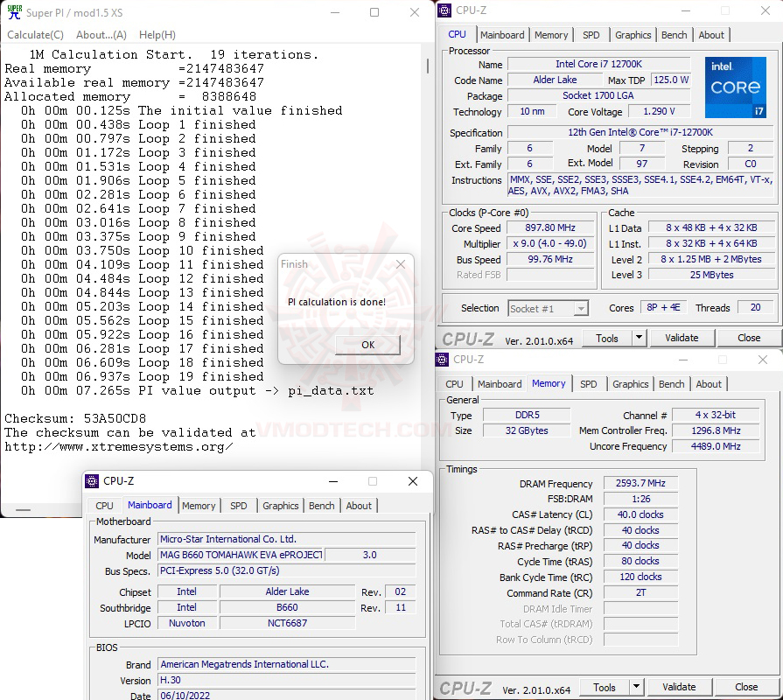Image resolution: width=783 pixels, height=700 pixels.
Task: Expand Tools dropdown arrow in Memory window
Action: (x=637, y=687)
